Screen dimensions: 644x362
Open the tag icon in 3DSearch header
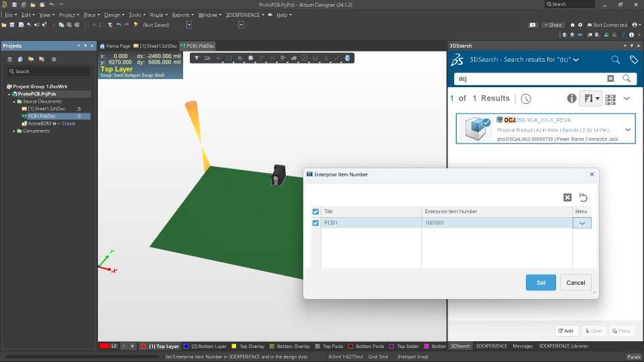(634, 60)
